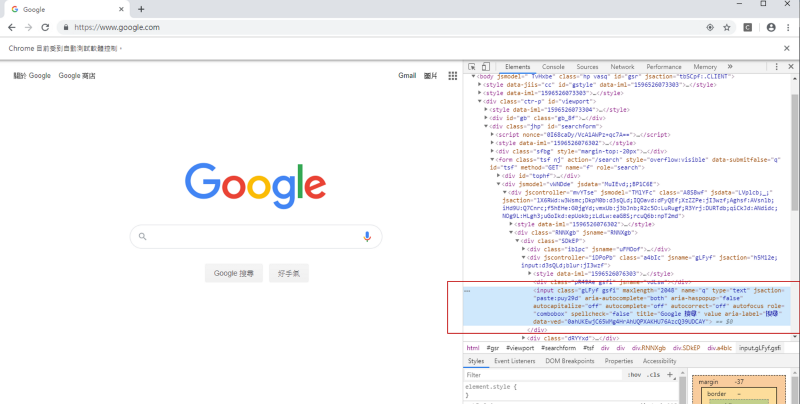
Task: Collapse the div id viewport node
Action: 479,102
